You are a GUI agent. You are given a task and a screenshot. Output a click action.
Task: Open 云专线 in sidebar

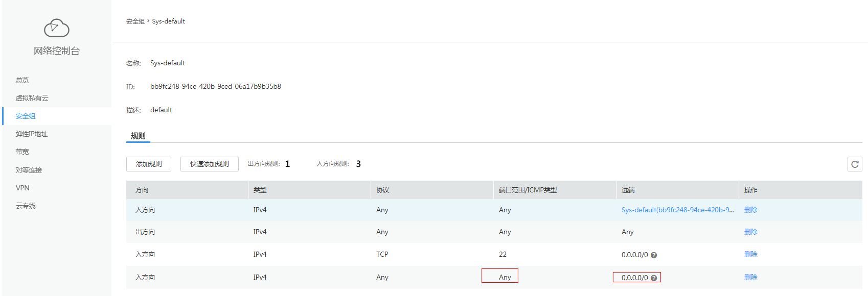[x=26, y=206]
